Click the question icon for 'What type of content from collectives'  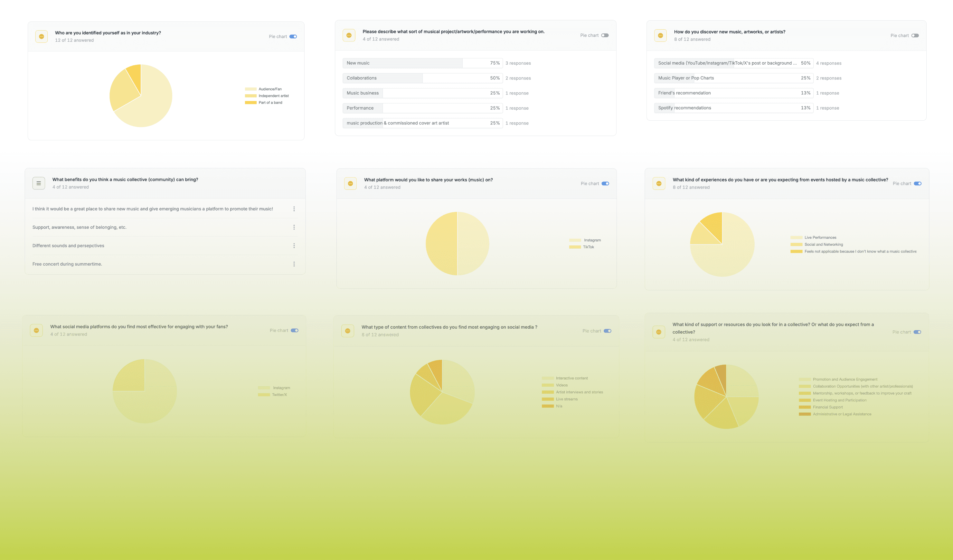(347, 331)
